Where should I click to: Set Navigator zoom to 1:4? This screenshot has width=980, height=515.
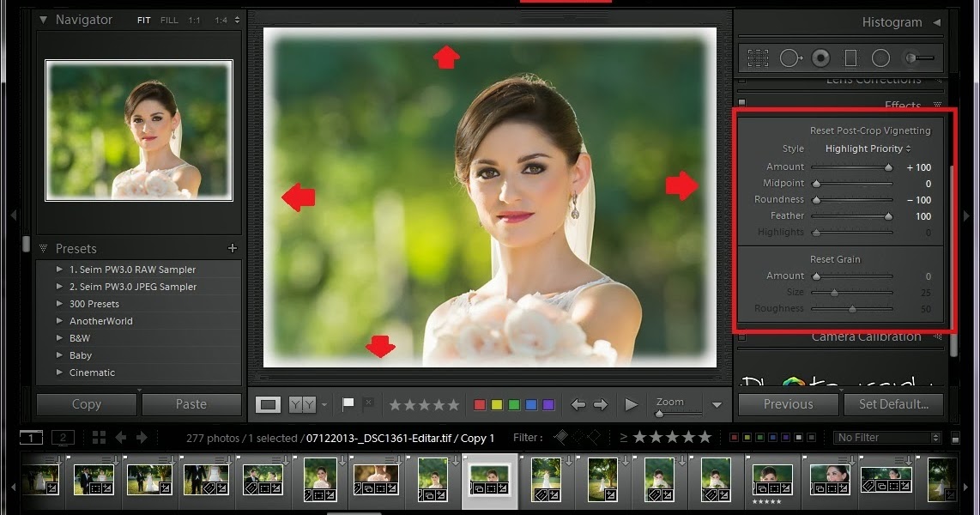(x=221, y=20)
